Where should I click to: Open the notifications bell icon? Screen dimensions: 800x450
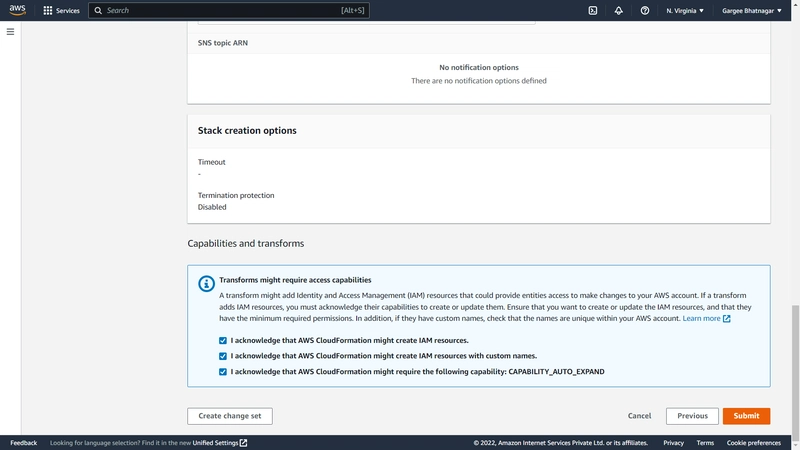click(618, 10)
